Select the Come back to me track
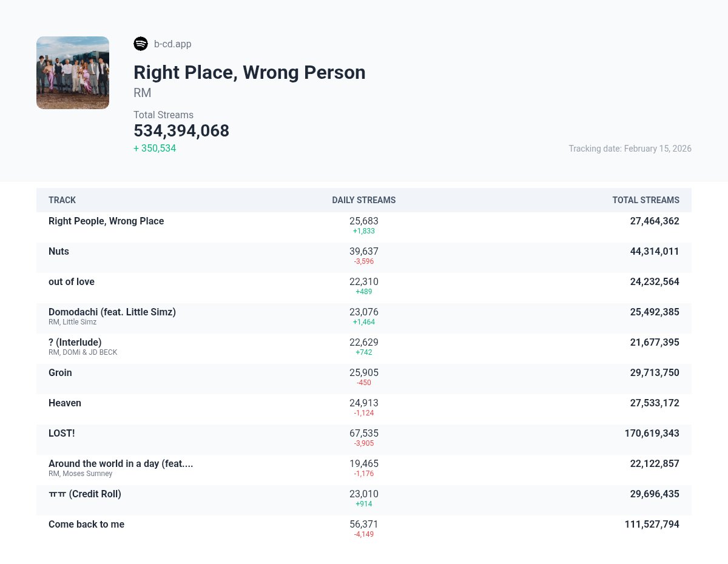This screenshot has height=564, width=728. point(86,525)
